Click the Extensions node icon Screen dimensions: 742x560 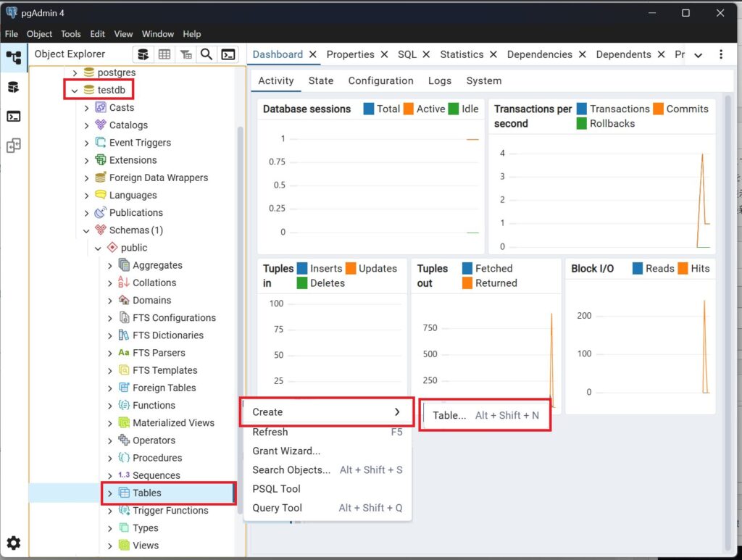[x=100, y=160]
